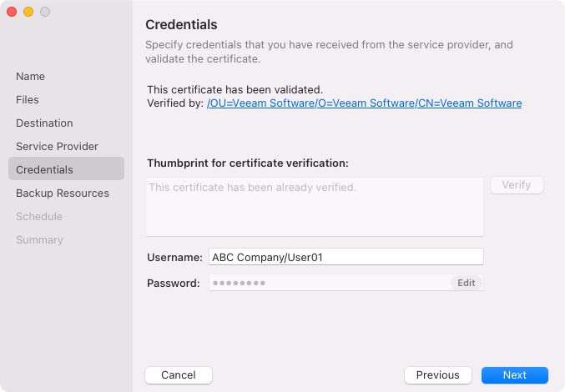Open the Files step in sidebar
The image size is (565, 392).
(x=28, y=100)
